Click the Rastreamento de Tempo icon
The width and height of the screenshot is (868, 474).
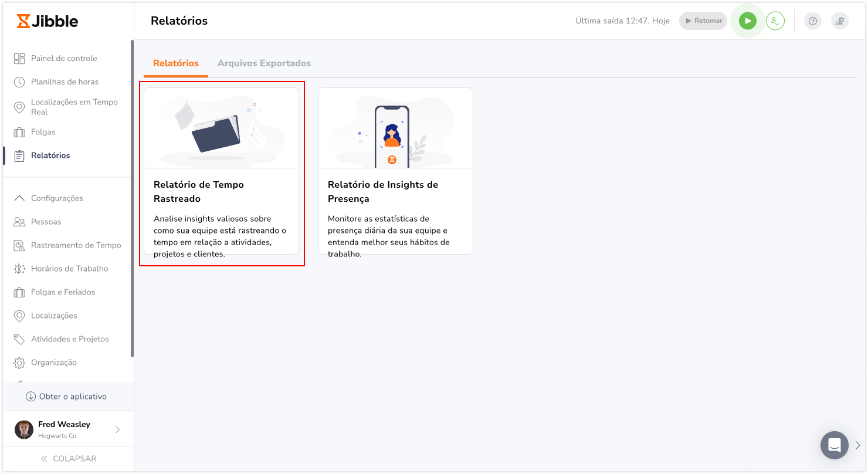[18, 245]
